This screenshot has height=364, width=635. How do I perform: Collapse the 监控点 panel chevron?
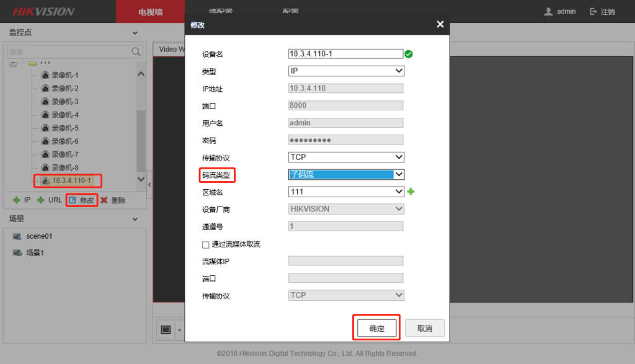click(134, 32)
